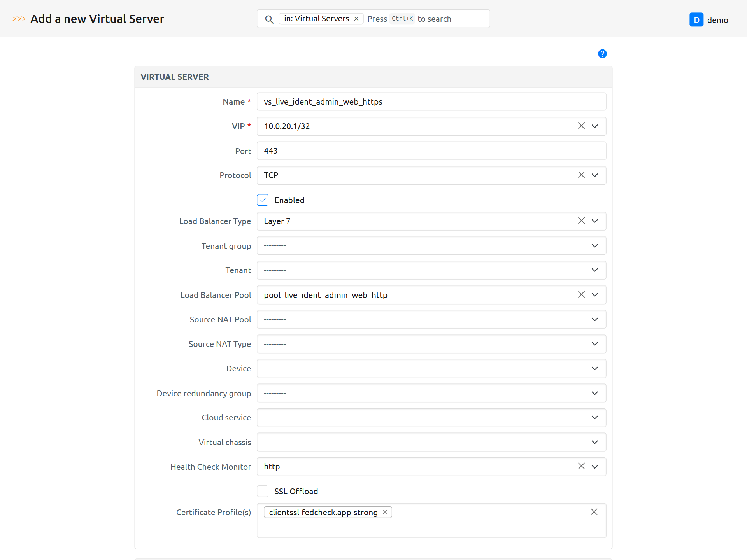The image size is (747, 560).
Task: Enable the SSL Offload checkbox
Action: 263,491
